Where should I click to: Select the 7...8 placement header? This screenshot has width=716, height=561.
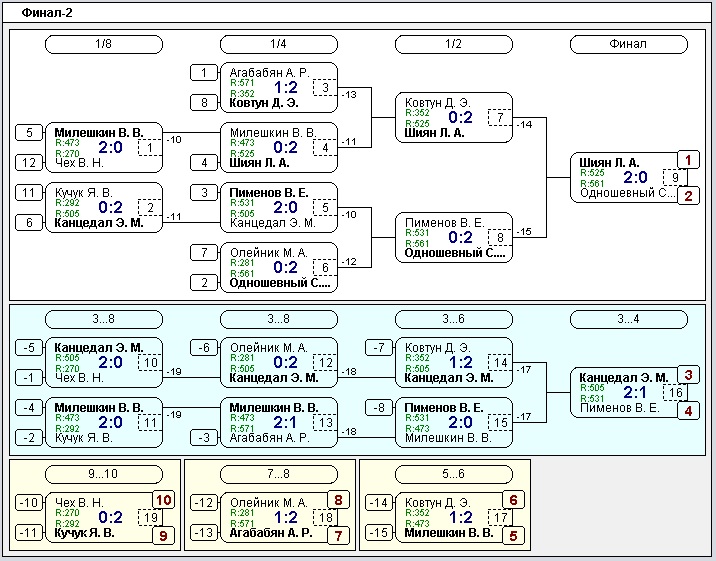point(279,474)
